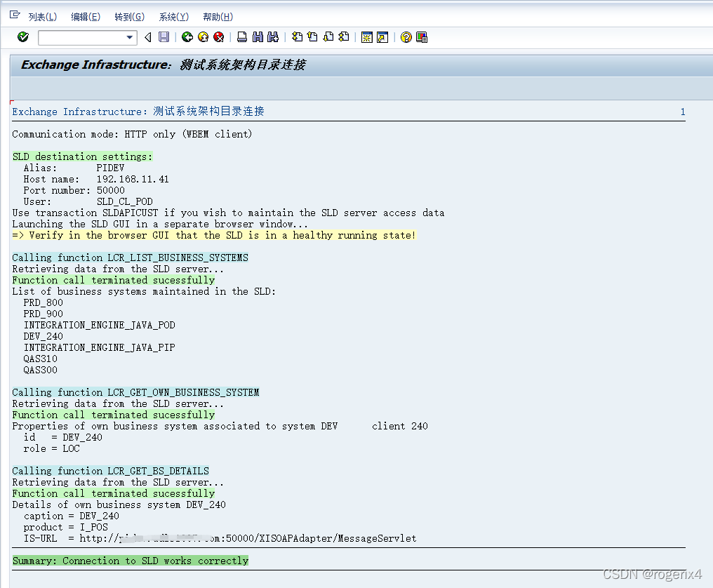
Task: Click the green Enter checkmark icon
Action: [x=23, y=37]
